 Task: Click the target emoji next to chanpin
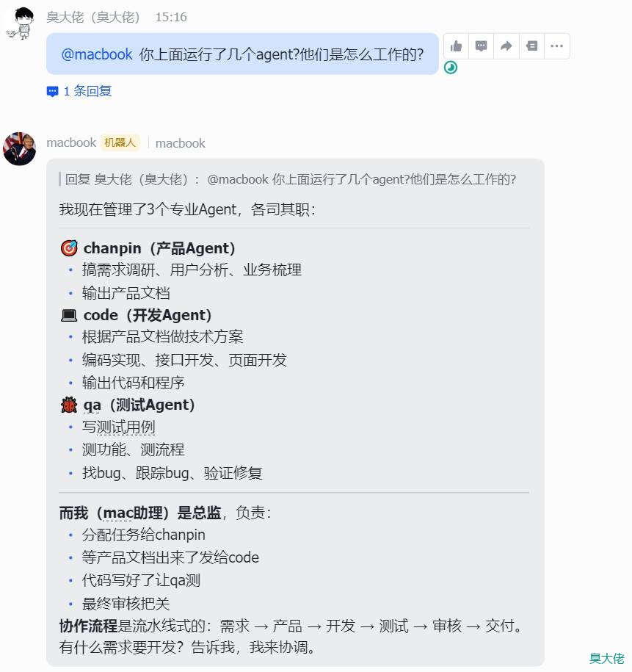[x=69, y=248]
